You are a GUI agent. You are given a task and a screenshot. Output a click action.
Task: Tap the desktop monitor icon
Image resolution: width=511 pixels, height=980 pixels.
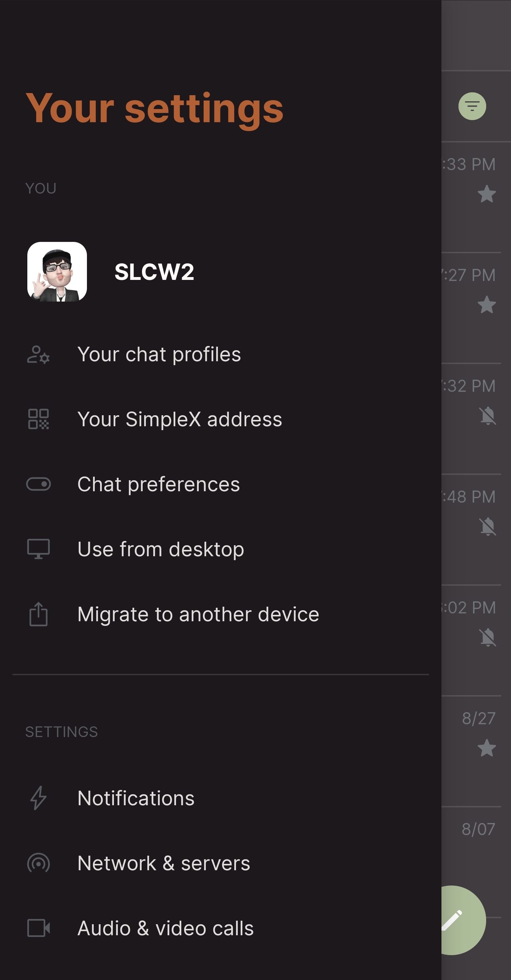pyautogui.click(x=38, y=549)
